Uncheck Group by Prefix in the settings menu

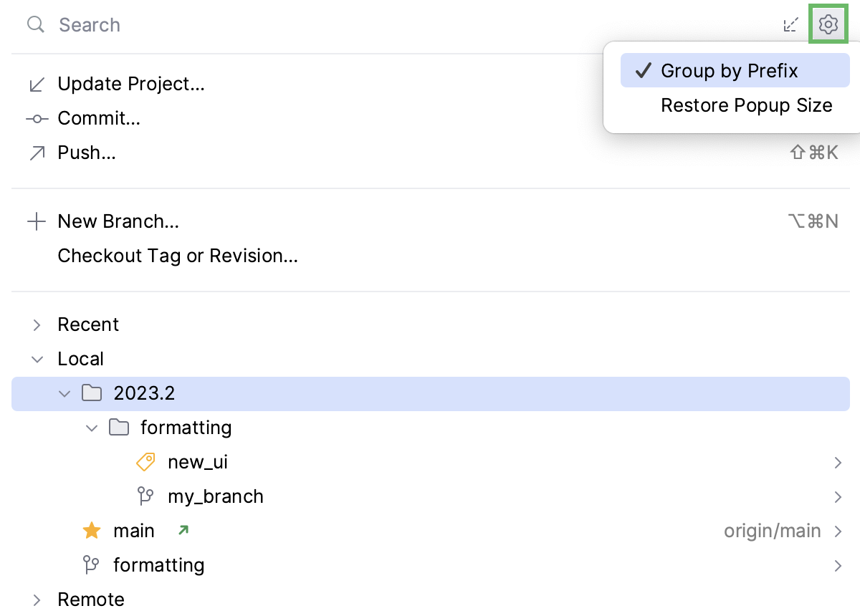(x=730, y=70)
